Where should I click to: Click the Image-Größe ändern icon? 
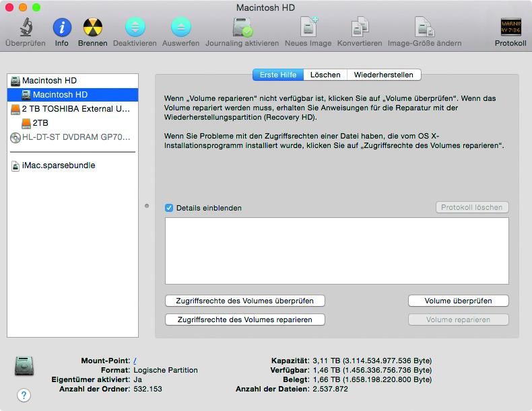pos(425,27)
